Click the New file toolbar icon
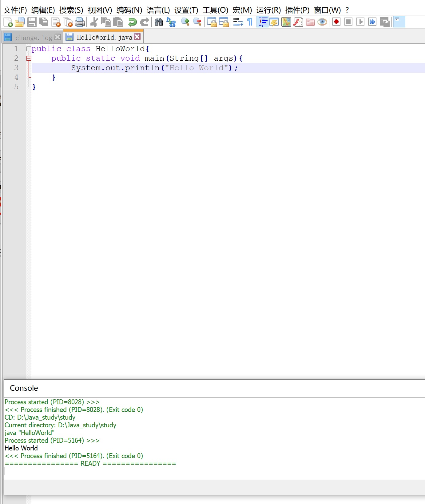Image resolution: width=425 pixels, height=504 pixels. pos(8,22)
